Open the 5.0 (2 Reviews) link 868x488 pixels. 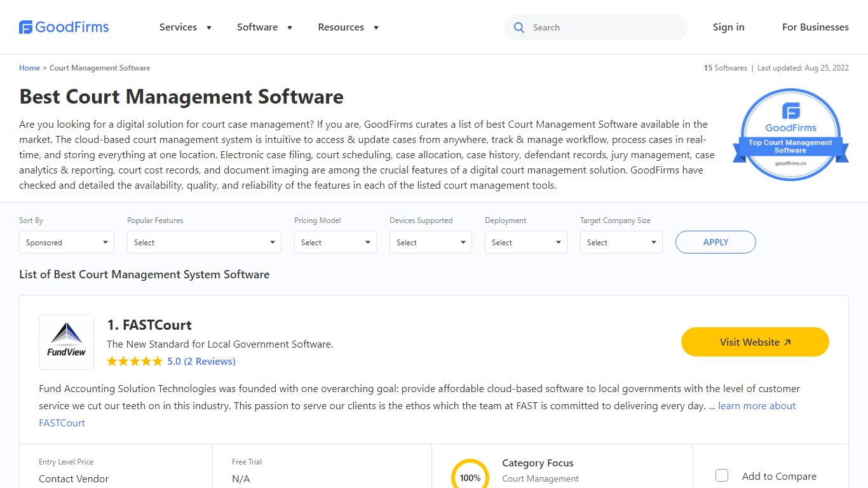pos(201,362)
